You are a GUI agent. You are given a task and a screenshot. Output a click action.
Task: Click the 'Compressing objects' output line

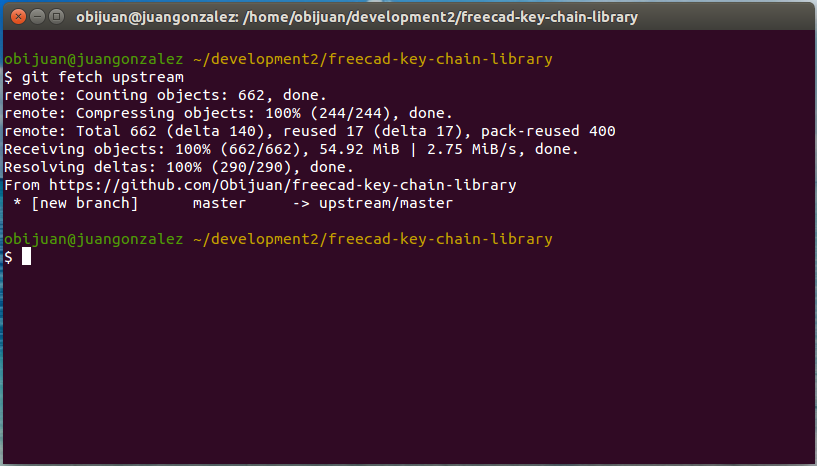[x=228, y=113]
